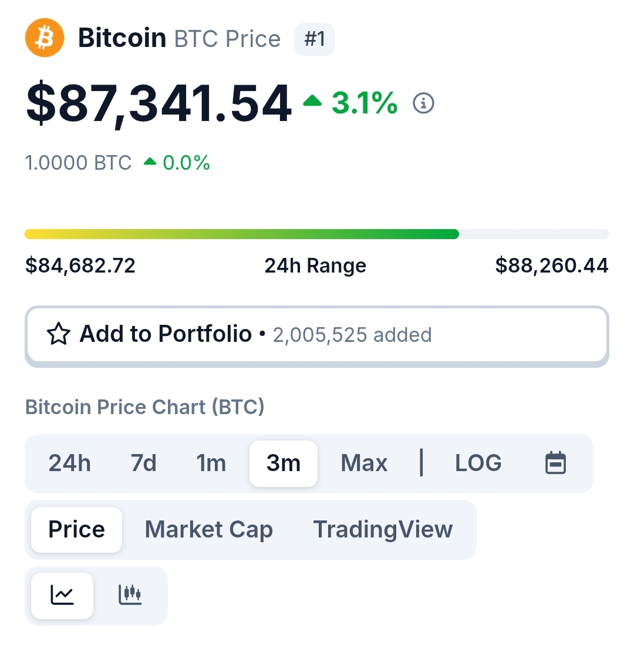Select the Max time range
This screenshot has height=672, width=634.
point(364,463)
